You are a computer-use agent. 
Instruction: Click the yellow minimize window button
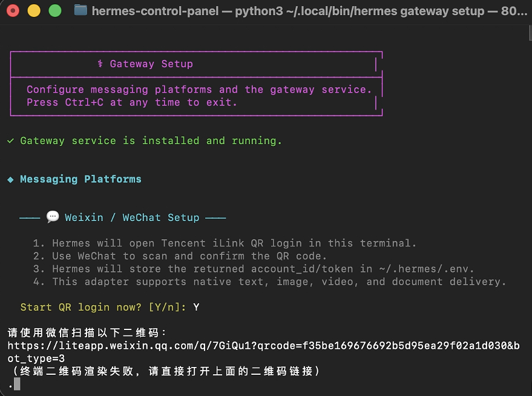[34, 11]
